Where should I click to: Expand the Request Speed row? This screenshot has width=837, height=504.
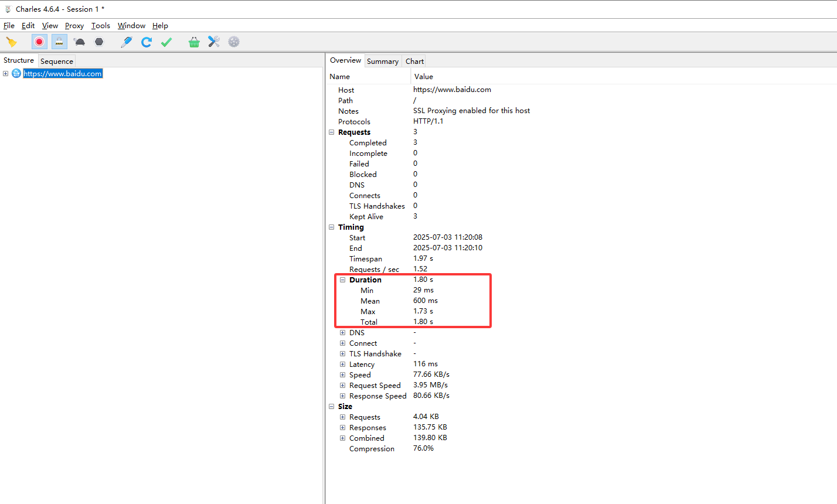[x=343, y=386]
